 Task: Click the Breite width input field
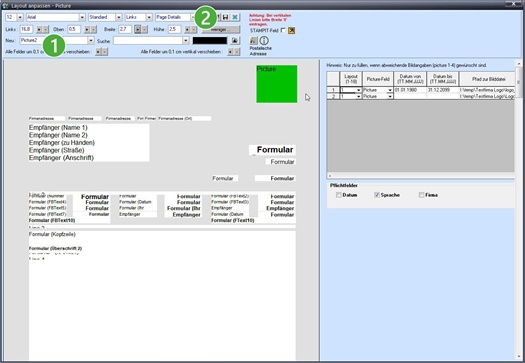(125, 29)
